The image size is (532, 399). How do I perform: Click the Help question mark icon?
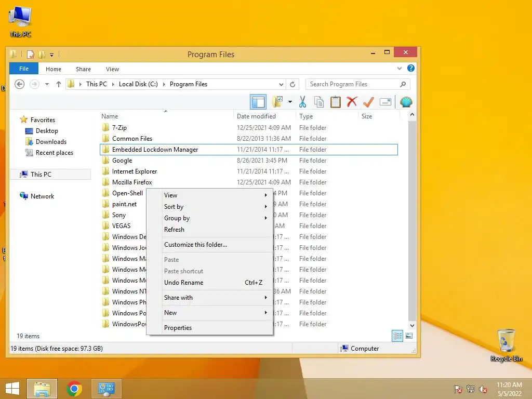411,68
